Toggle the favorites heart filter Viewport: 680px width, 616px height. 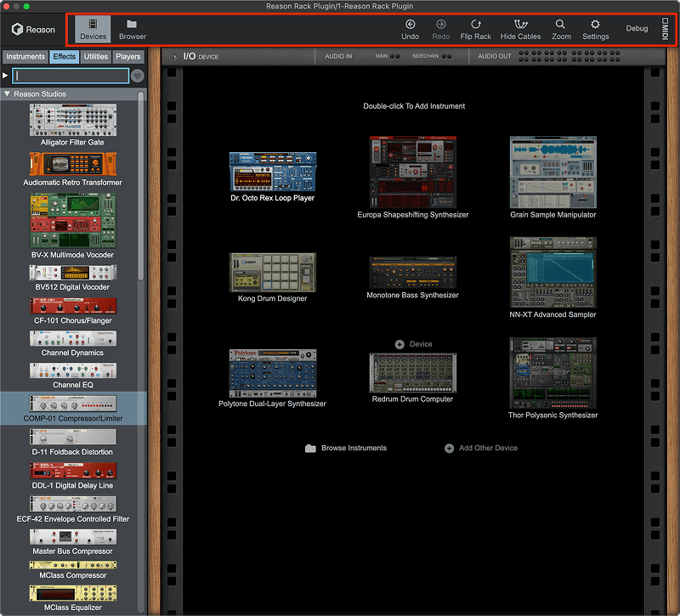138,76
